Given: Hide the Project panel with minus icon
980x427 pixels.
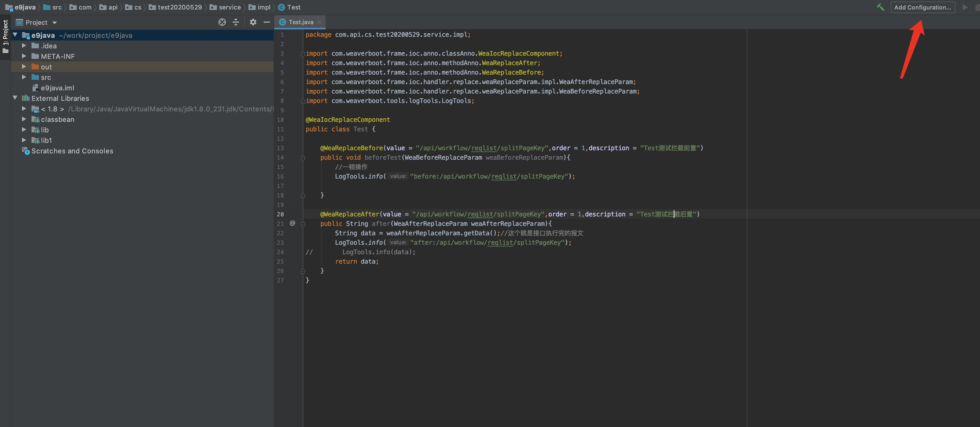Looking at the screenshot, I should 267,22.
